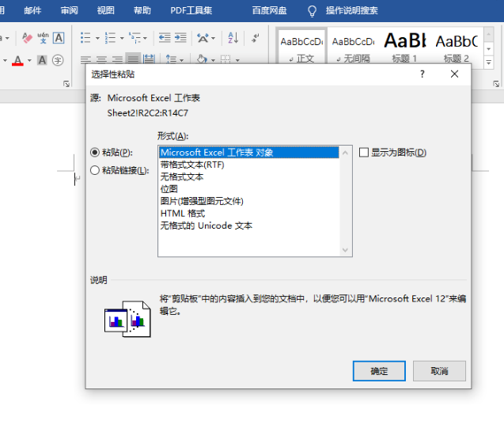Click the align left icon

click(85, 60)
